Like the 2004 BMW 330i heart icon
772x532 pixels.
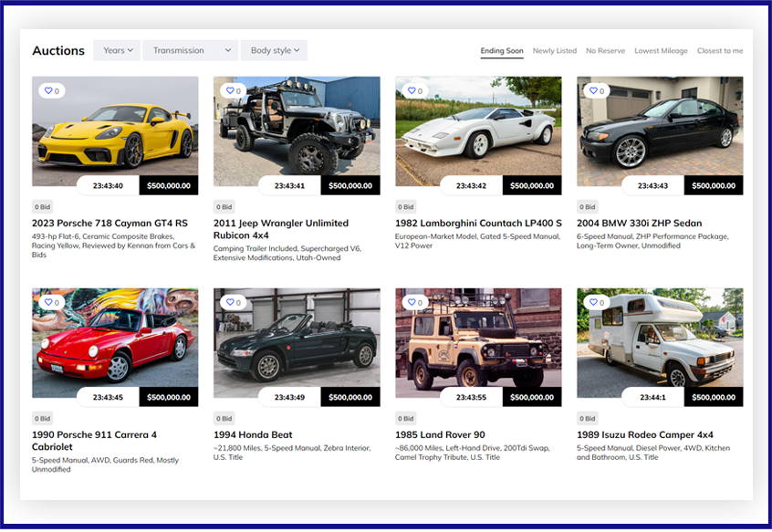(x=593, y=90)
